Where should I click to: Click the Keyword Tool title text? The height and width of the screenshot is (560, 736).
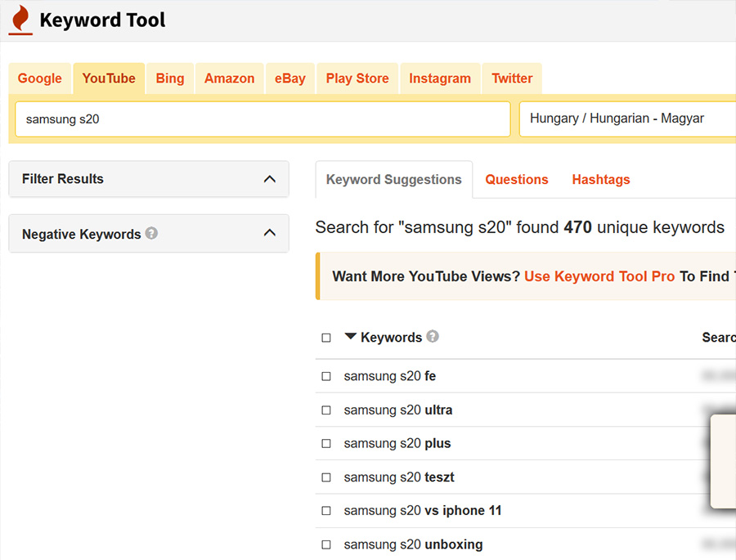tap(102, 20)
